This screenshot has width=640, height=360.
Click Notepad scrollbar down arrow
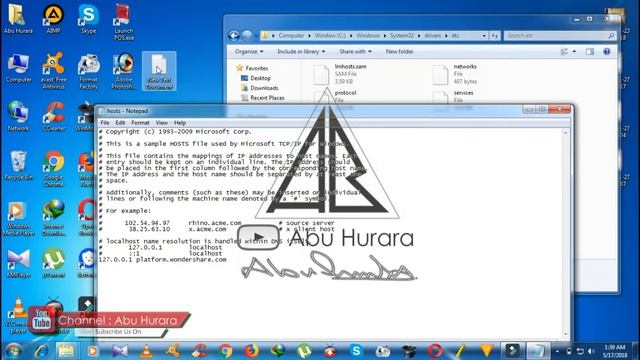click(x=565, y=334)
